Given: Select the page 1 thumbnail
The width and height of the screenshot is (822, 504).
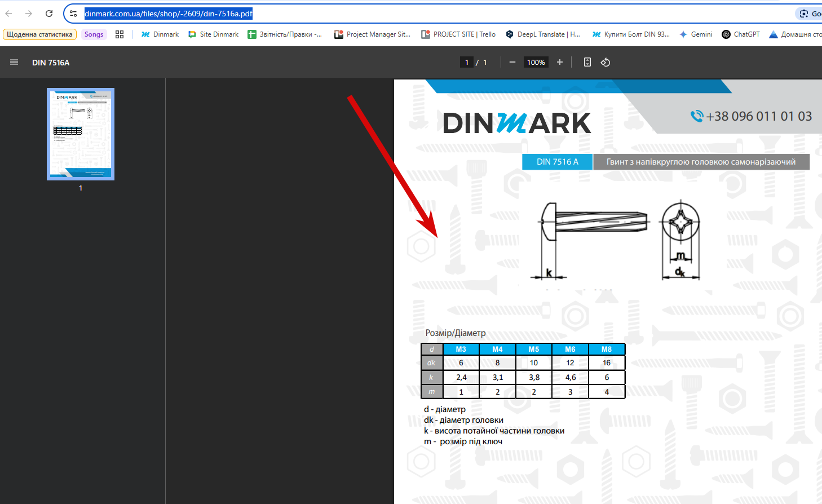Looking at the screenshot, I should pos(81,134).
